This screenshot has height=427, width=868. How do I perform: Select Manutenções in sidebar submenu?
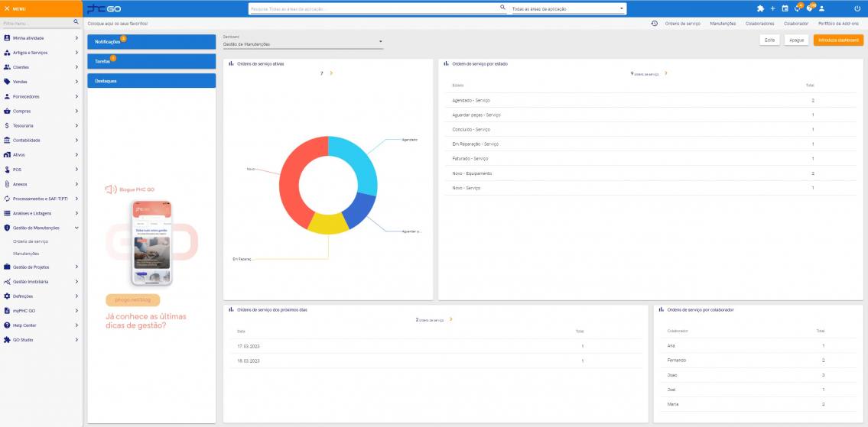[26, 254]
